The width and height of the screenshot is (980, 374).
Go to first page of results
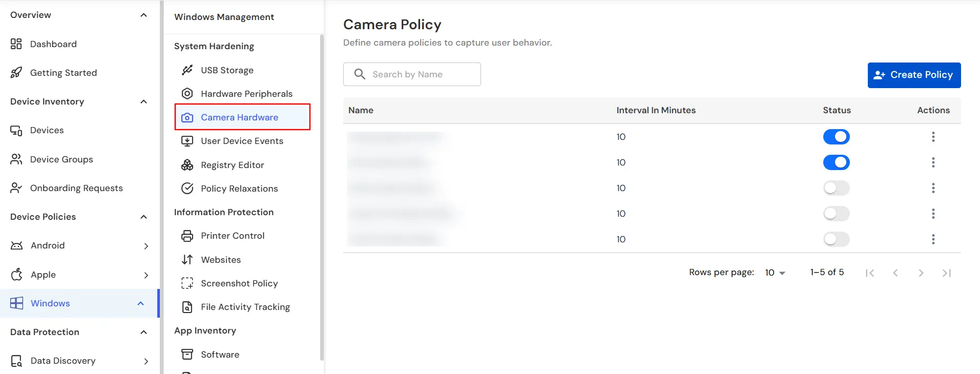tap(870, 273)
